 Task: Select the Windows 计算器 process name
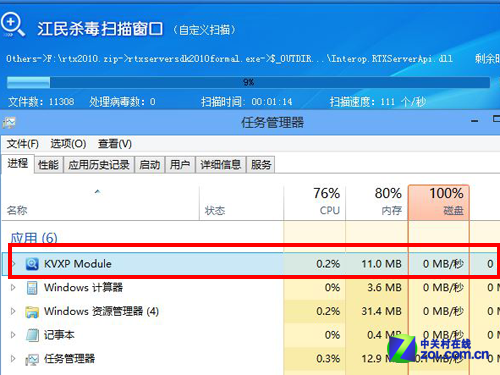tap(83, 287)
